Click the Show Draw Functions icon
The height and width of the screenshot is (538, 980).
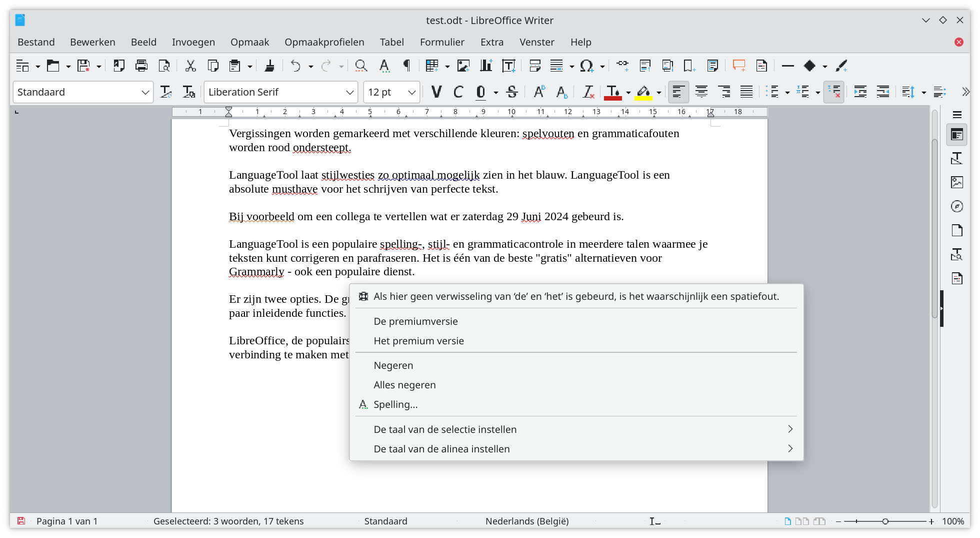click(x=841, y=66)
